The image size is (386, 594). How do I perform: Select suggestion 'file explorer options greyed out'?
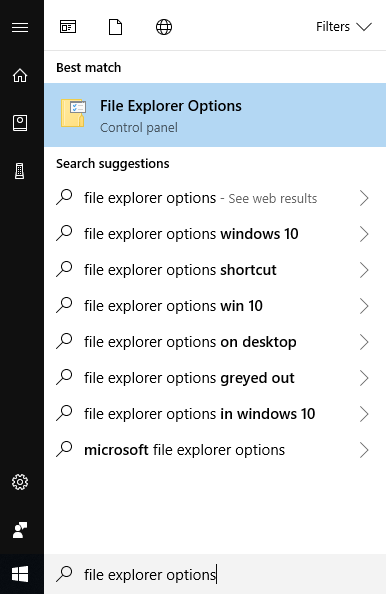coord(215,378)
